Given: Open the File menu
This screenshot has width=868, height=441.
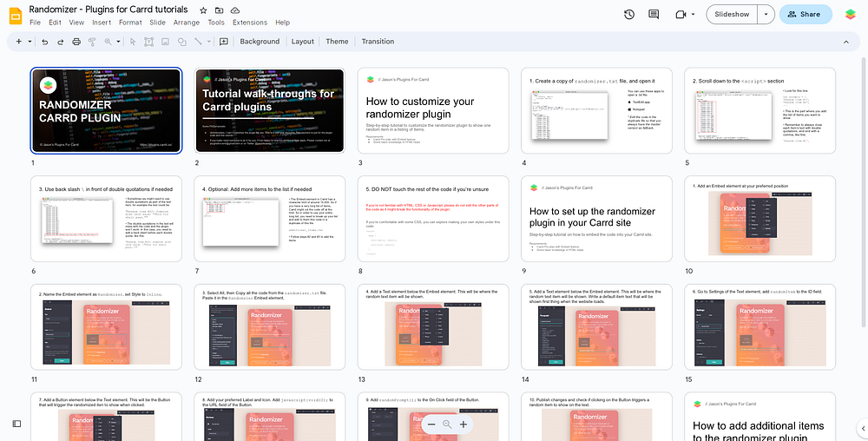Looking at the screenshot, I should coord(35,23).
